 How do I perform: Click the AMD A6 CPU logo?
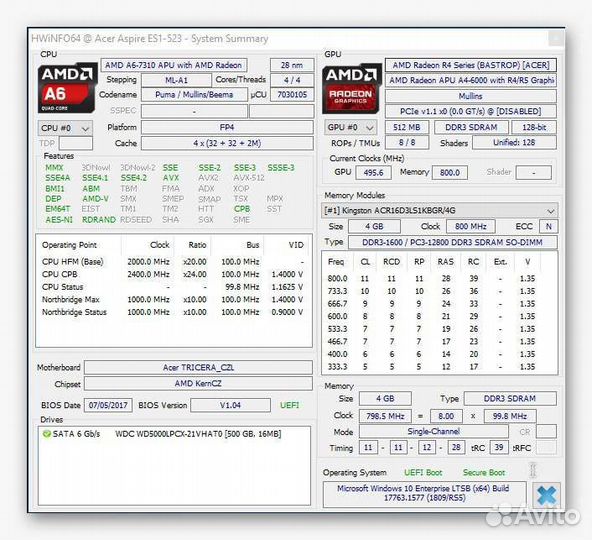click(x=67, y=88)
